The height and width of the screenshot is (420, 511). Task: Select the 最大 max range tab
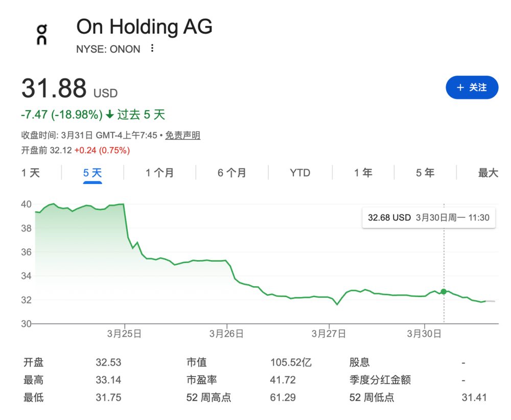tap(488, 173)
